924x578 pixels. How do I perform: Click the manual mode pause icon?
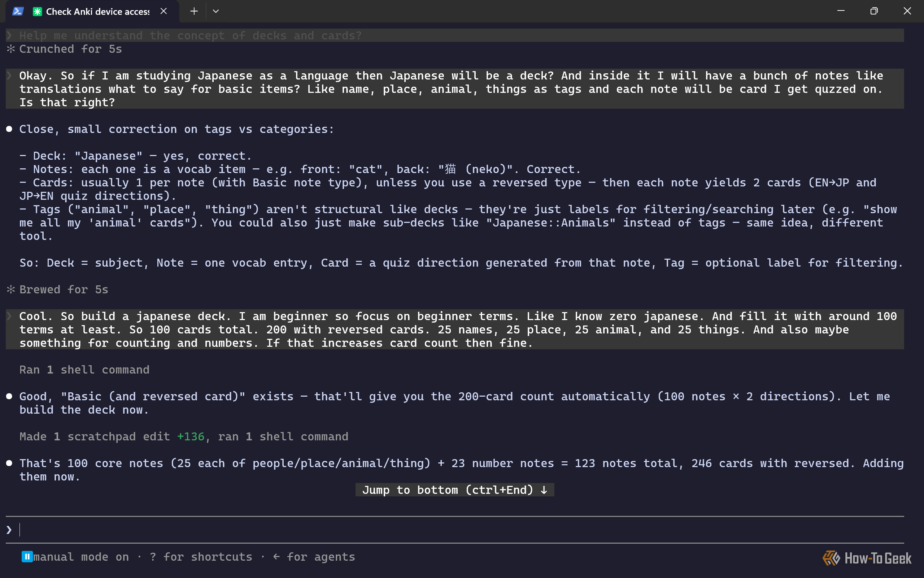27,557
